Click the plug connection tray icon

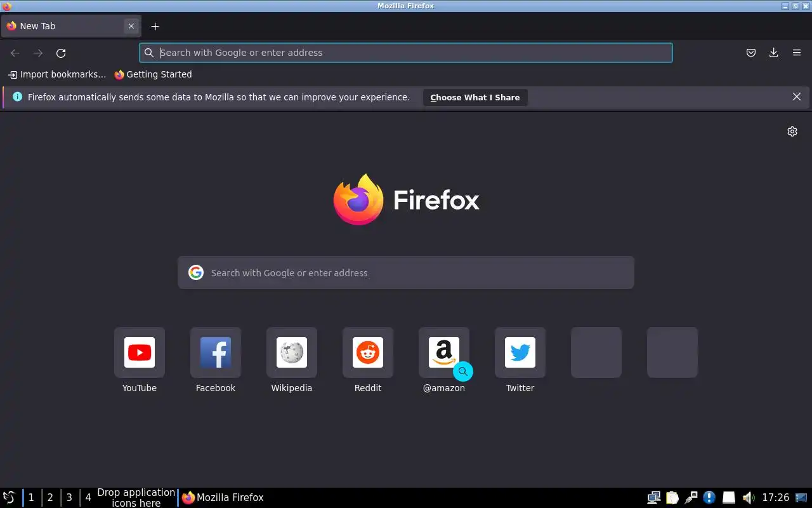[691, 498]
